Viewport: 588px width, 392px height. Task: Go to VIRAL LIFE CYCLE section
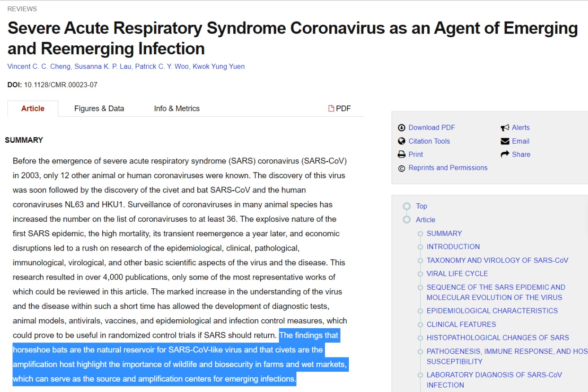point(457,274)
